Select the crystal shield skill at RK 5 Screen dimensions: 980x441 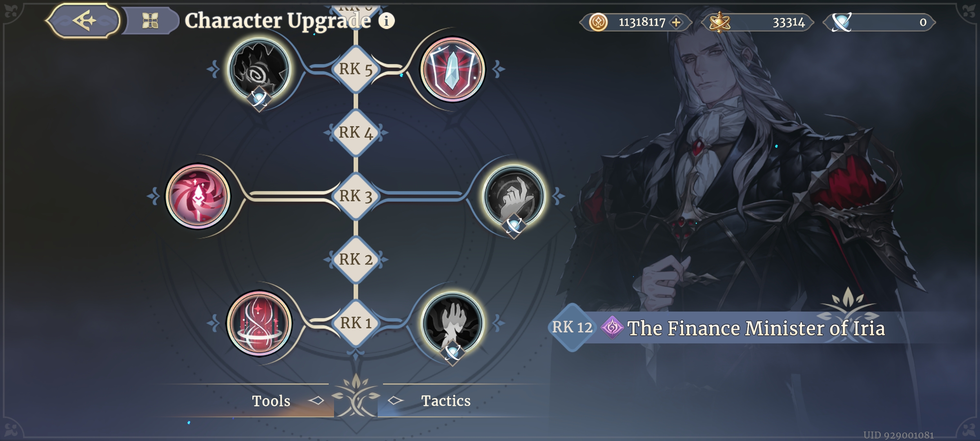click(x=452, y=69)
